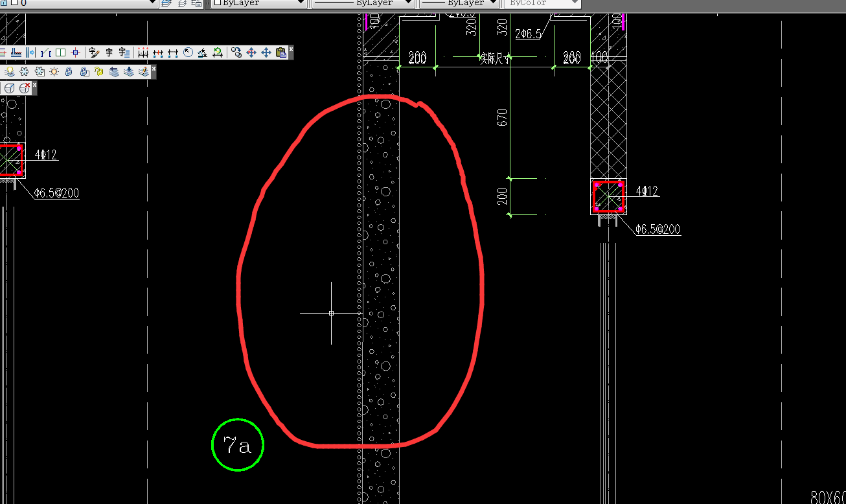The height and width of the screenshot is (504, 846).
Task: Select the right Φ6.5@200 stirrup annotation
Action: tap(658, 229)
